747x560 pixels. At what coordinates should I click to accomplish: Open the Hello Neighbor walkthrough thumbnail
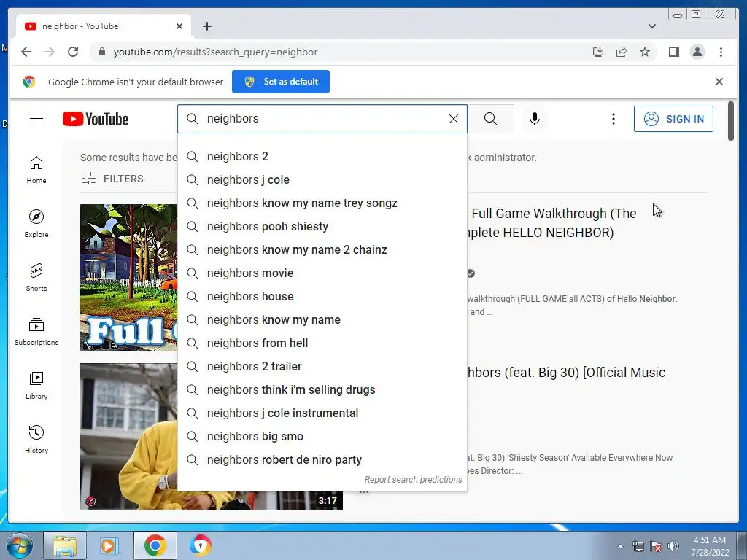[128, 278]
